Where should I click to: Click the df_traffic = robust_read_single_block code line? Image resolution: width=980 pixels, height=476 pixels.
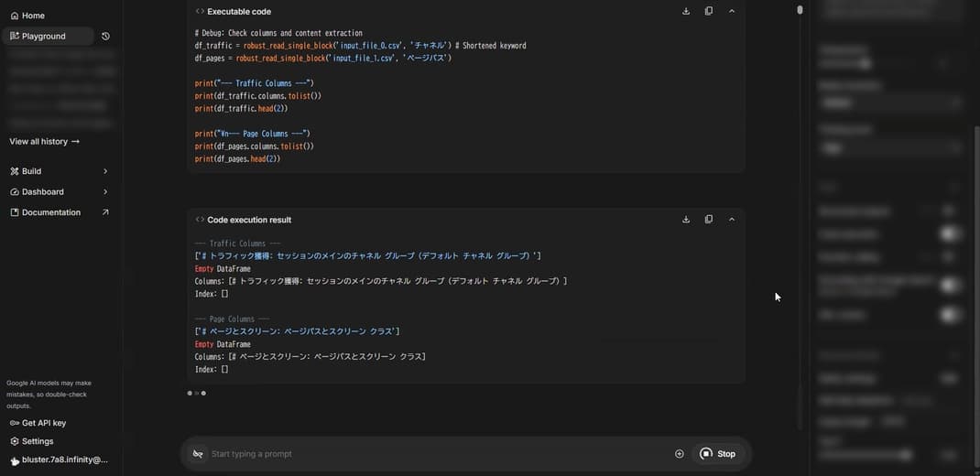[x=360, y=46]
